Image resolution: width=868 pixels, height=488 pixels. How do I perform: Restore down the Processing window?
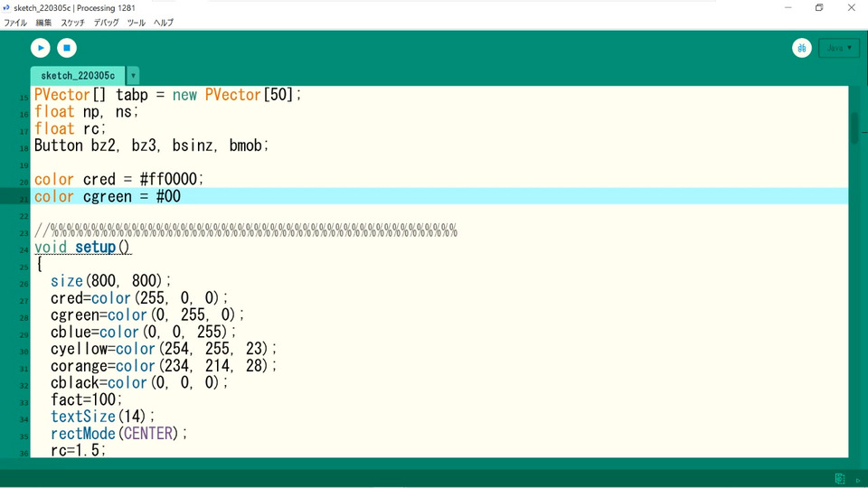[819, 8]
